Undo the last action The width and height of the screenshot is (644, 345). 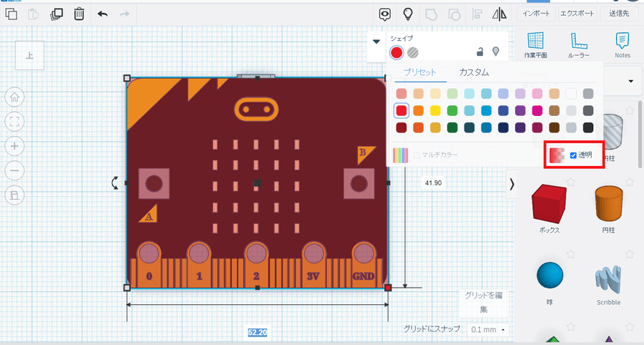pyautogui.click(x=103, y=14)
